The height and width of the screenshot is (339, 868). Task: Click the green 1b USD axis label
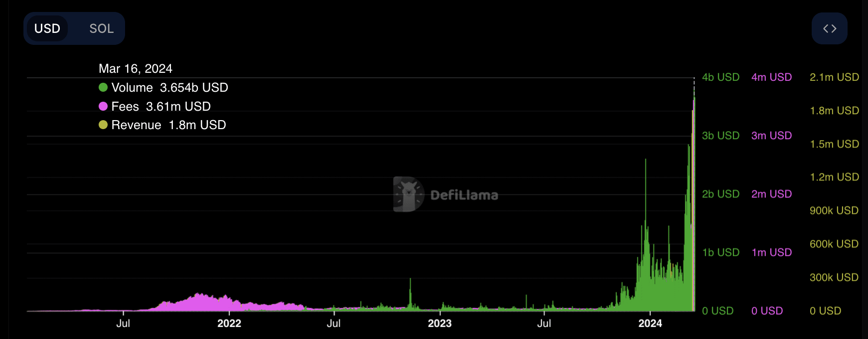[721, 253]
